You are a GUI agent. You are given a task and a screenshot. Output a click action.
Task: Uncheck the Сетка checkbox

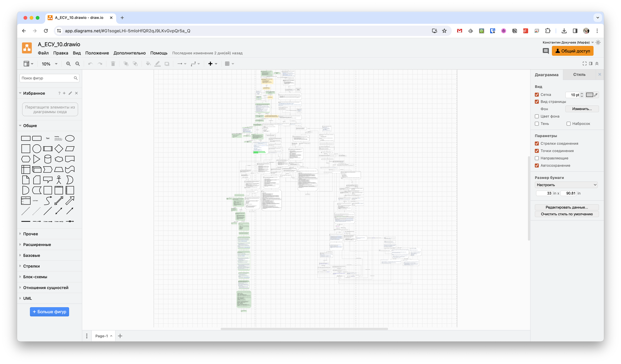pyautogui.click(x=537, y=95)
